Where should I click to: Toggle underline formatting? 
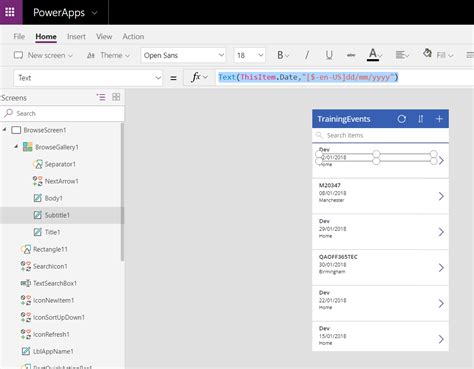point(329,55)
